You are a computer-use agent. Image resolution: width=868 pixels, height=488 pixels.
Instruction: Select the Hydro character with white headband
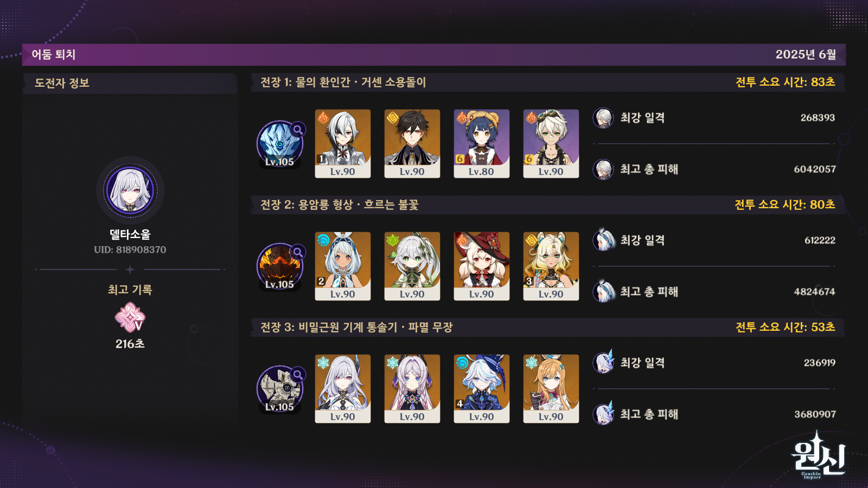(x=343, y=266)
